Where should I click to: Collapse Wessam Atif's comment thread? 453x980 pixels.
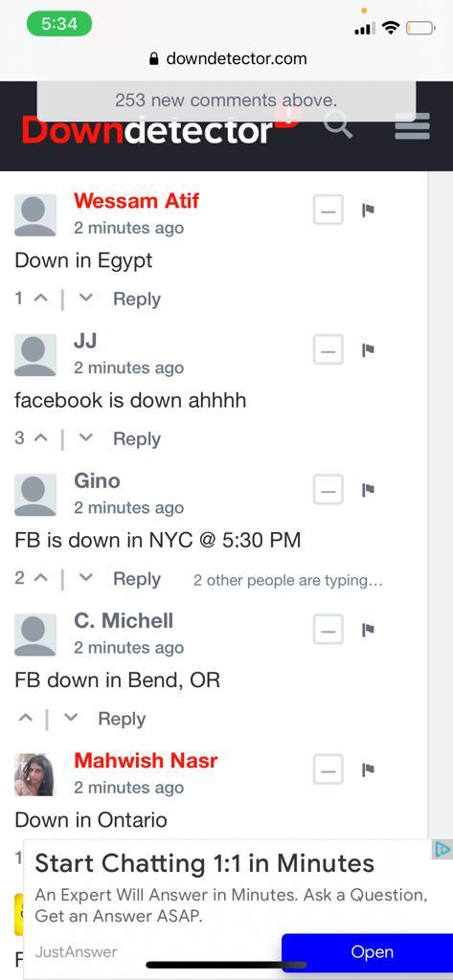[328, 210]
